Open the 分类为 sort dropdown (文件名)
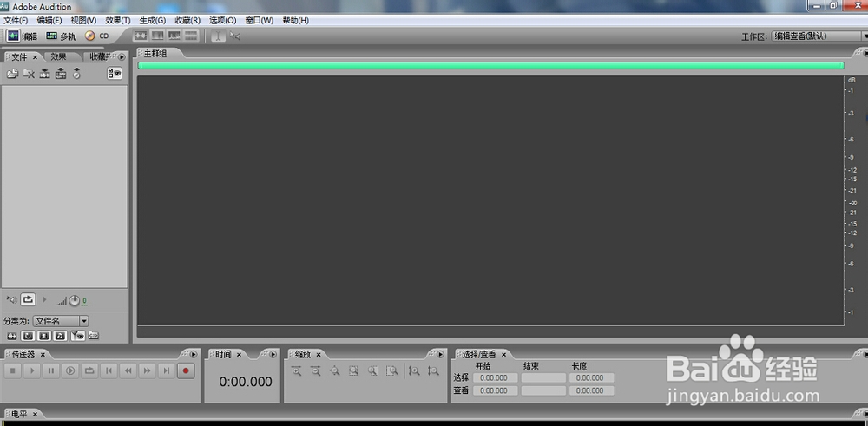Image resolution: width=868 pixels, height=426 pixels. click(61, 321)
